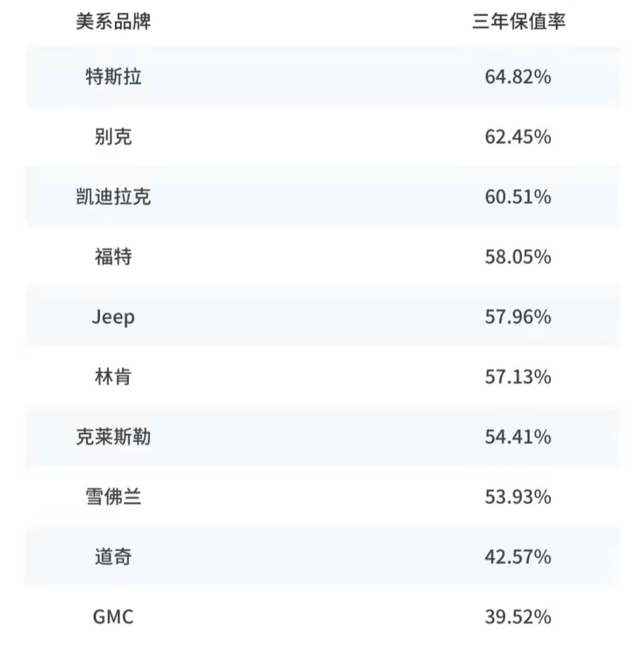The width and height of the screenshot is (644, 647).
Task: Click the 54.41% retention value
Action: tap(518, 437)
